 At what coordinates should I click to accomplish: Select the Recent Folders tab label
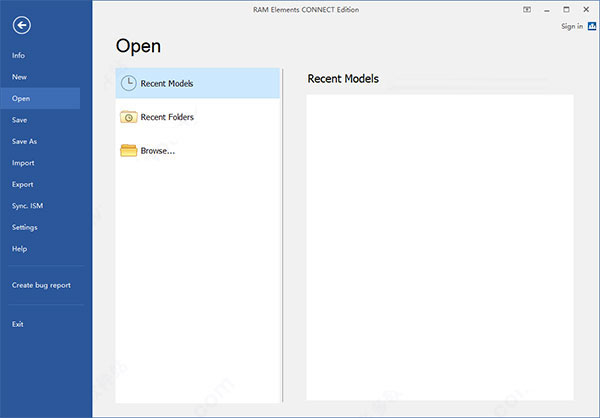(167, 117)
